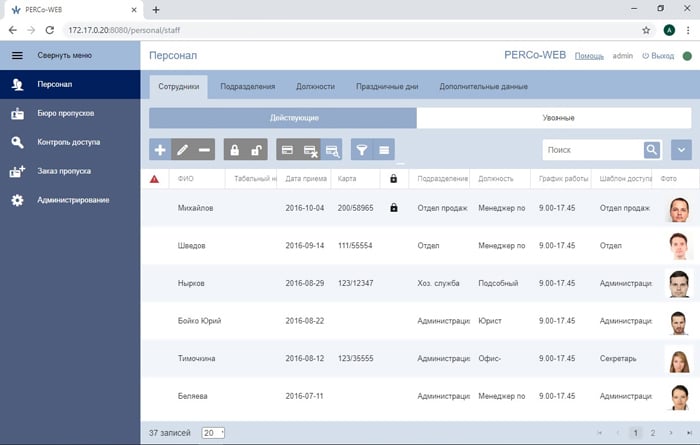The height and width of the screenshot is (445, 700).
Task: Open the Помощь help link
Action: [589, 56]
